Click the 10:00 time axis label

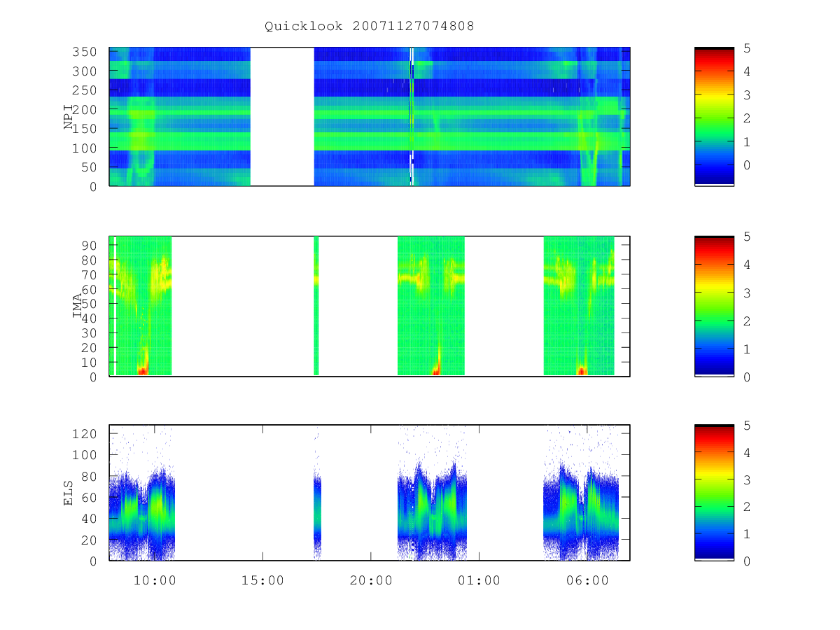tap(154, 580)
